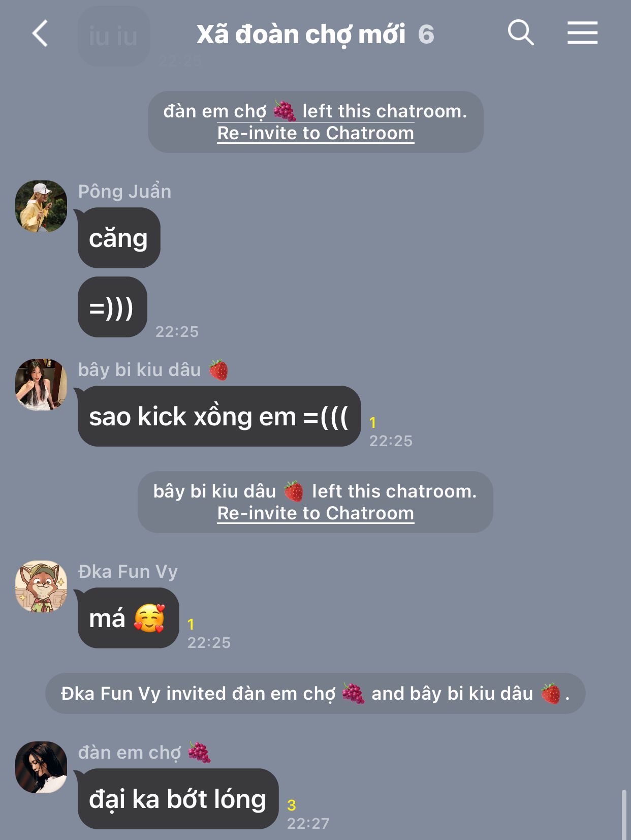Click the chat scrollbar indicator
631x840 pixels.
click(624, 815)
